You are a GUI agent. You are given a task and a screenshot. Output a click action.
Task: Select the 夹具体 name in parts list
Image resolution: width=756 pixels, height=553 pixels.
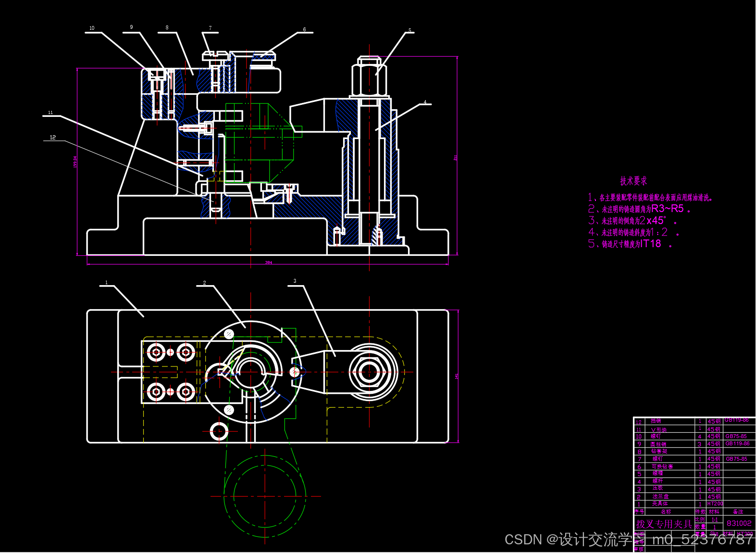[660, 503]
